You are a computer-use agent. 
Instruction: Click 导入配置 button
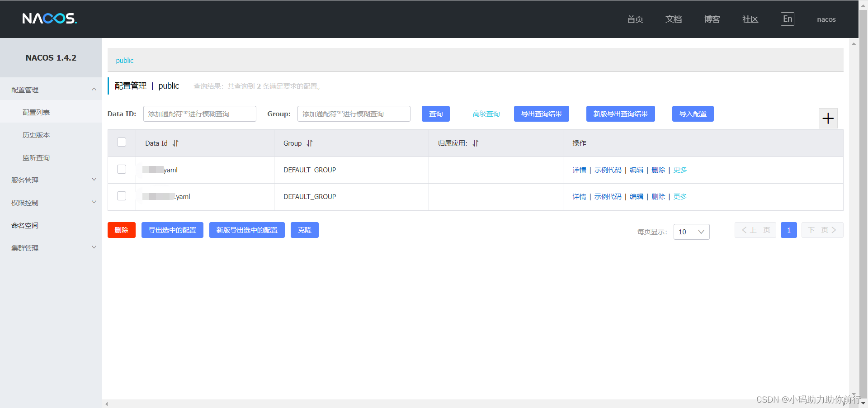(x=693, y=114)
